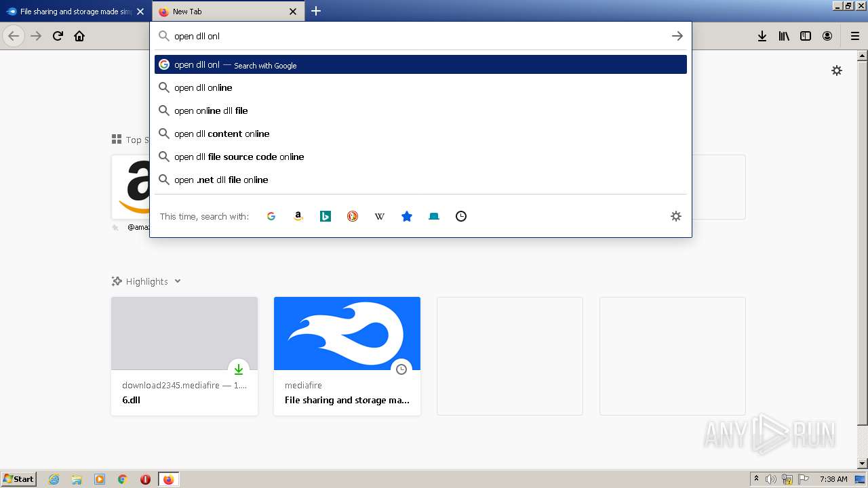Go to the Firefox home page

[x=79, y=36]
